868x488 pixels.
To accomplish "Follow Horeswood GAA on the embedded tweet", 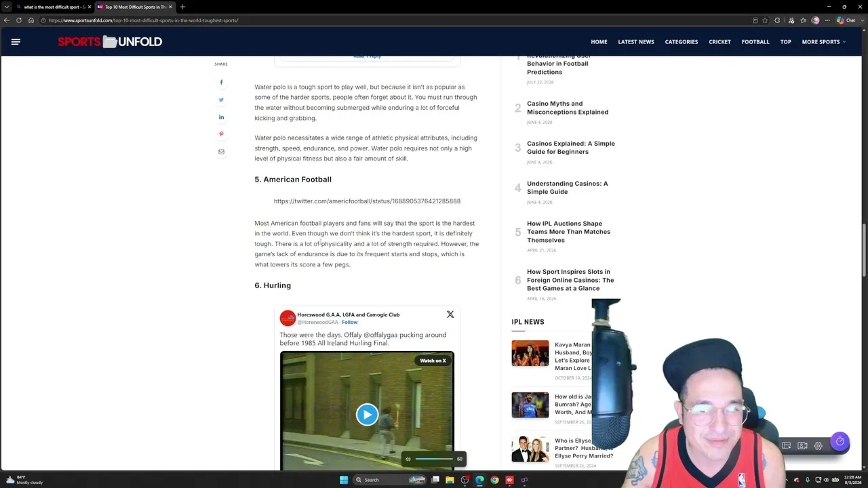I will click(x=349, y=323).
